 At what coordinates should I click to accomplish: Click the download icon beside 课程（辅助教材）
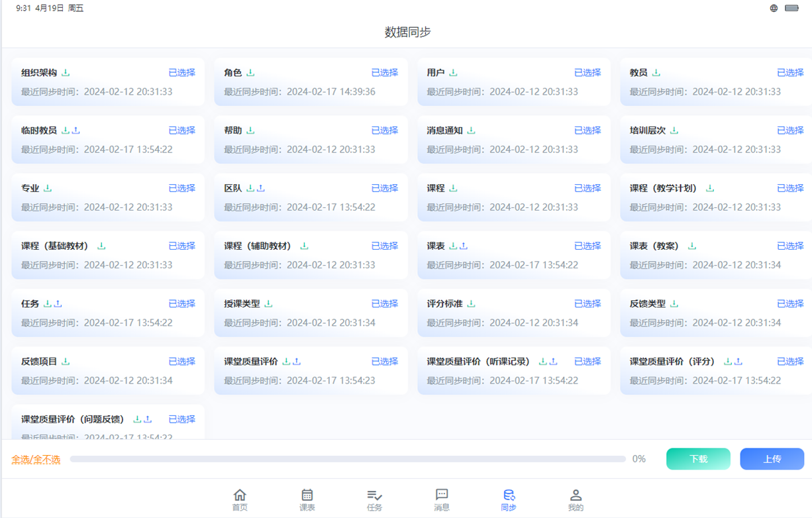click(304, 246)
